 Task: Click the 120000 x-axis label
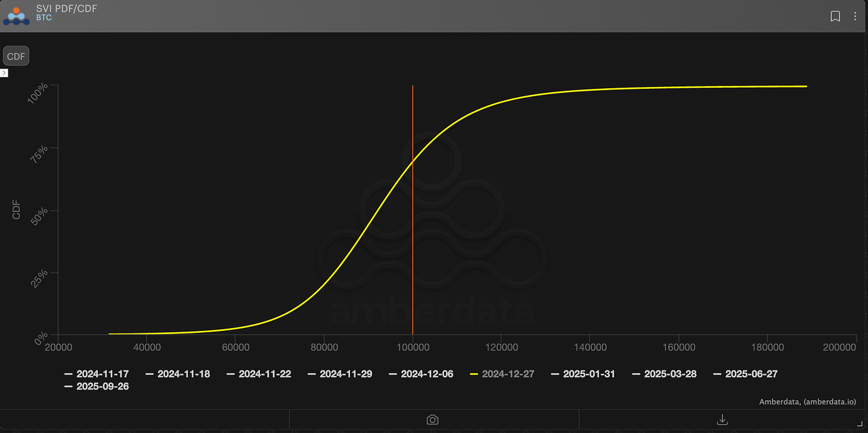pos(501,347)
